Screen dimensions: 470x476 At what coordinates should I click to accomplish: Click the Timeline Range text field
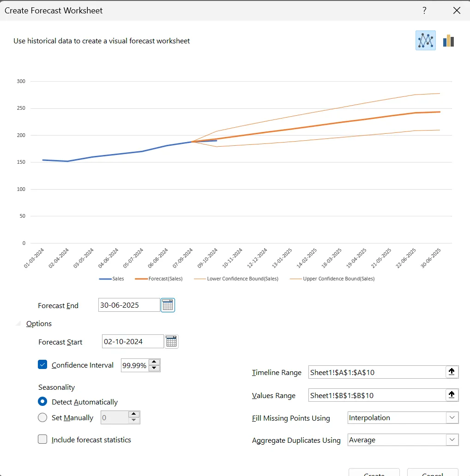(x=377, y=372)
